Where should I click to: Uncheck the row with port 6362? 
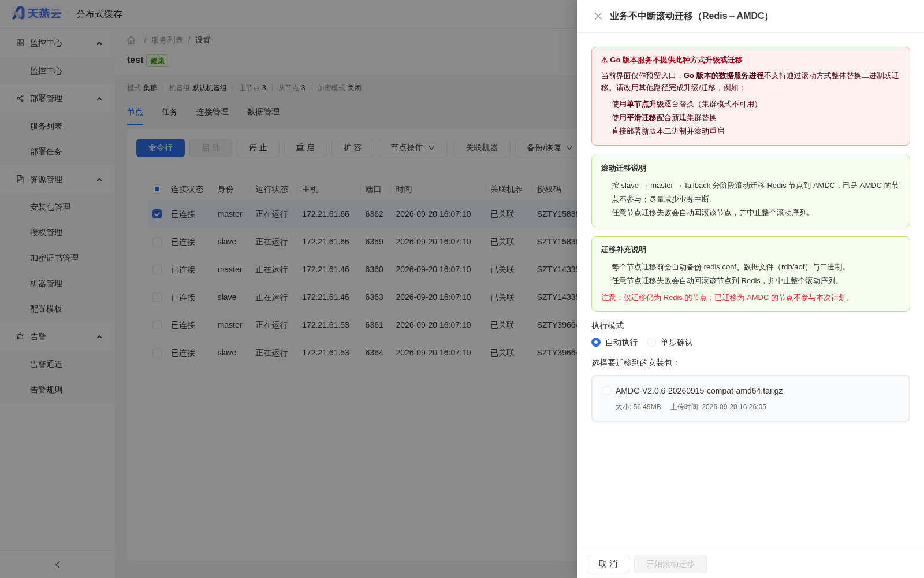[157, 214]
